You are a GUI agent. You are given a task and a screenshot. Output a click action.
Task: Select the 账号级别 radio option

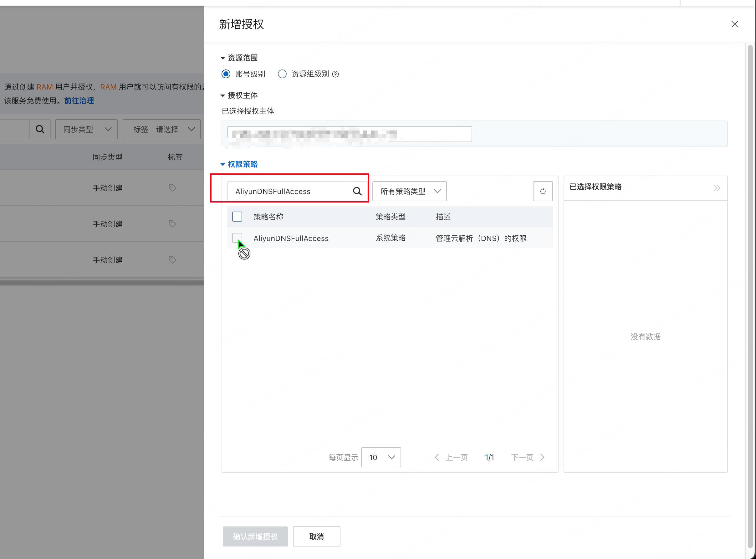tap(226, 74)
